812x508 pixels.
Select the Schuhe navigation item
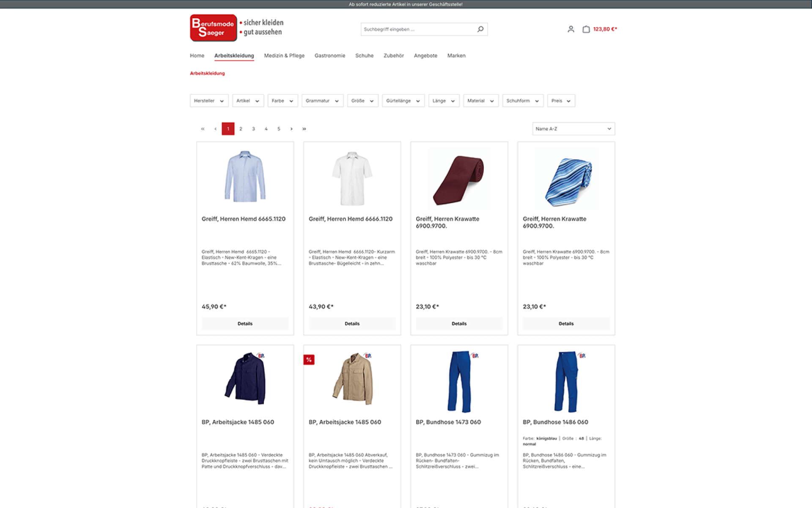point(364,55)
